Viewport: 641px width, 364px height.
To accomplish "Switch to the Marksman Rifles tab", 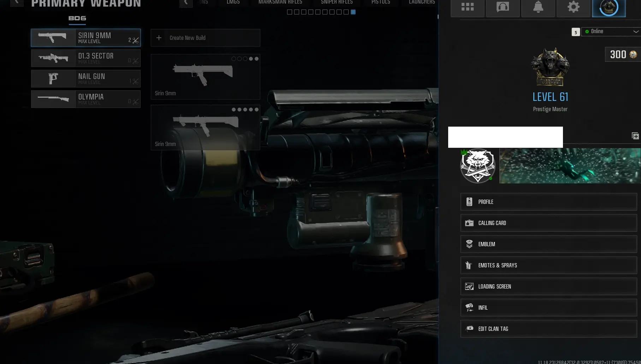I will click(x=280, y=2).
